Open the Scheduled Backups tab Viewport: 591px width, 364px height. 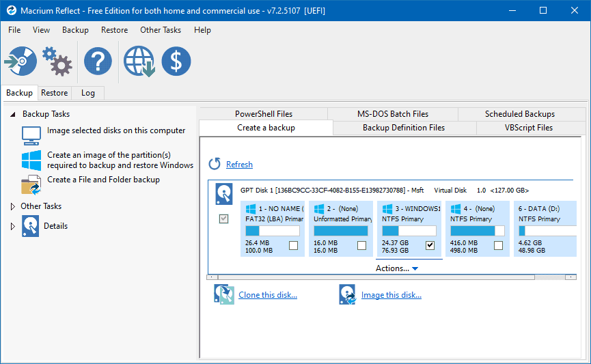coord(520,114)
